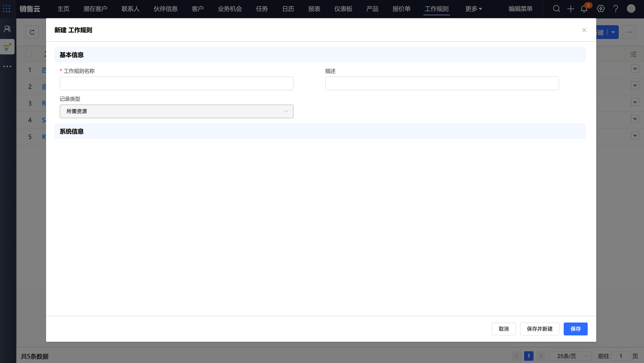Open the user avatar menu

(x=631, y=9)
